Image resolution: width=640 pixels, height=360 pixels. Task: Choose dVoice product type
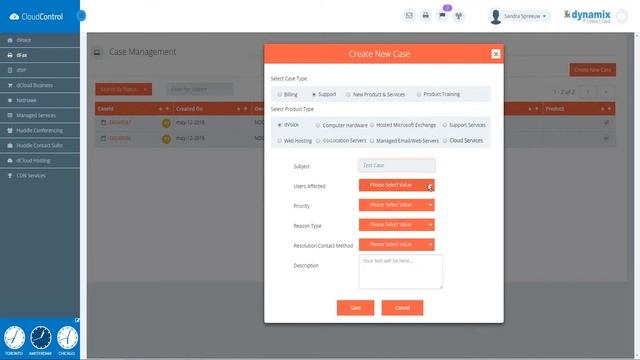[x=280, y=125]
